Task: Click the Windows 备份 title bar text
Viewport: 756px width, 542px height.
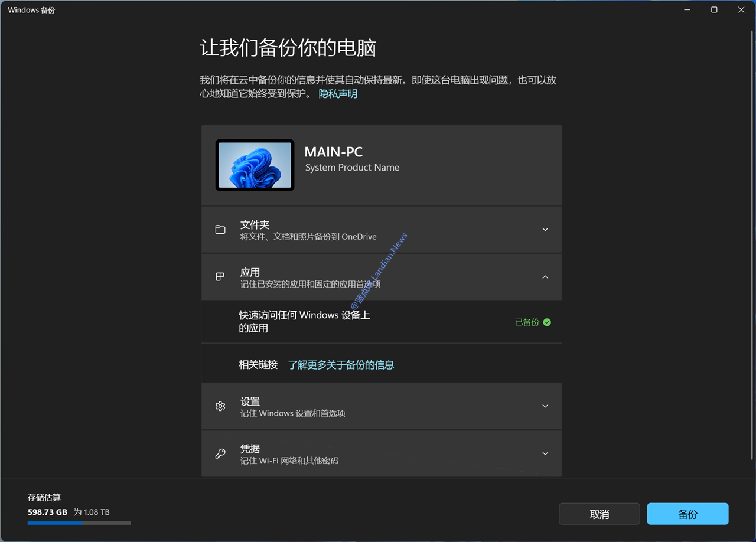Action: pos(31,10)
